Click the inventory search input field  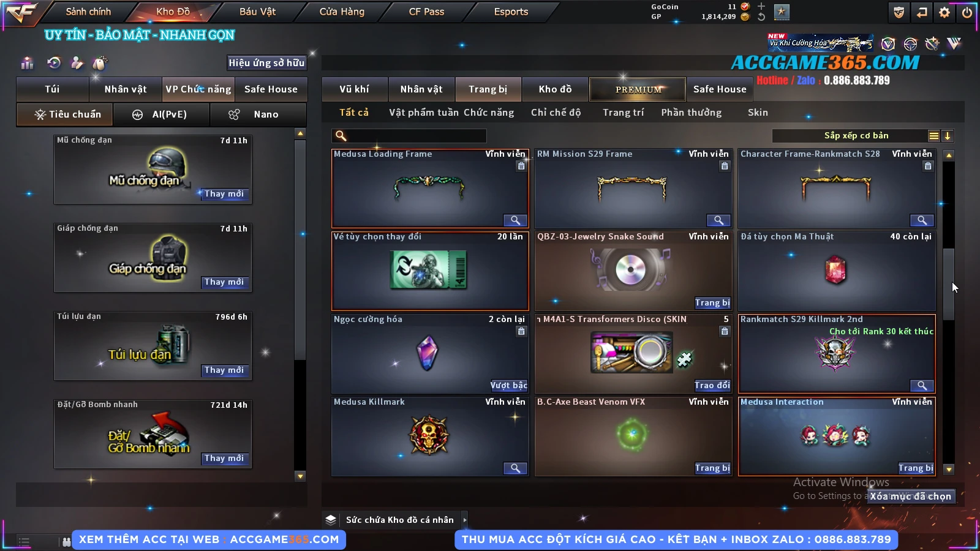pos(409,136)
